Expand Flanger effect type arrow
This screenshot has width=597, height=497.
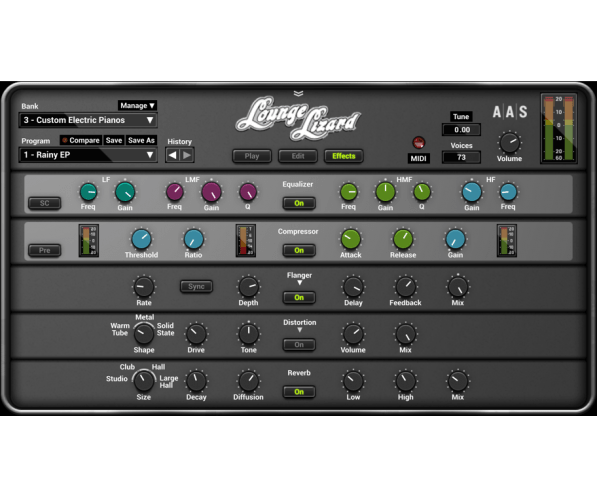click(x=300, y=283)
